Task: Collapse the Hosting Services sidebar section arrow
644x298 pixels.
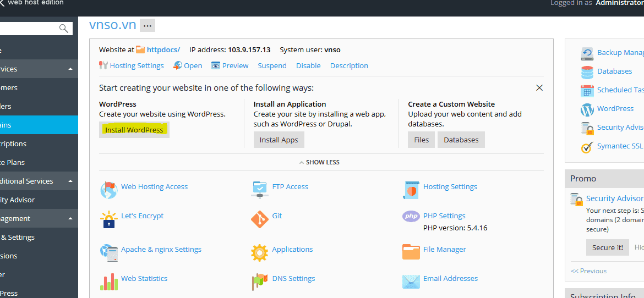Action: pos(70,69)
